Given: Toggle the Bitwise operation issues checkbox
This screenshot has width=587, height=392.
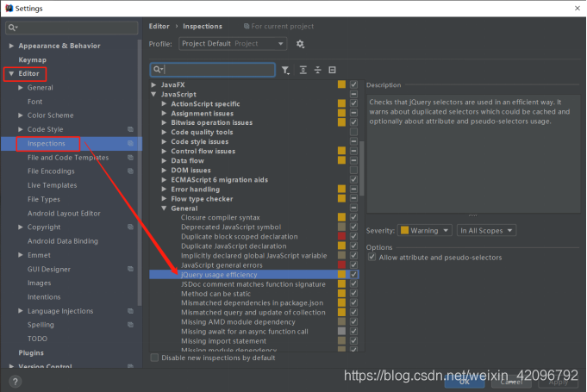Looking at the screenshot, I should (353, 122).
